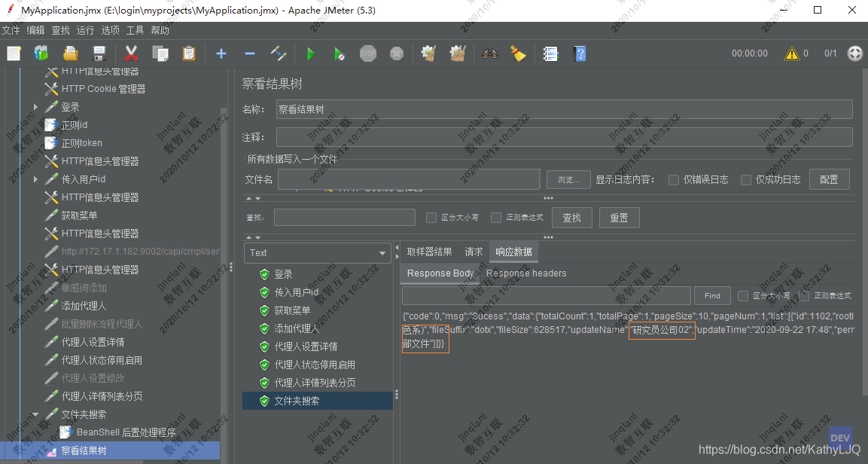Screen dimensions: 868x464
Task: Click the remote engine status icon
Action: click(855, 53)
